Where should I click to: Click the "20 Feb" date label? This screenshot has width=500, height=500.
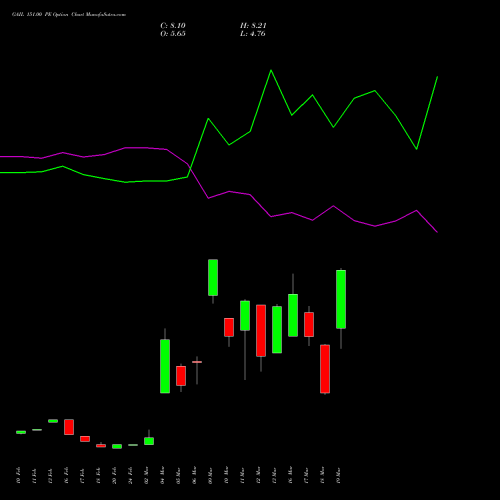coord(114,475)
